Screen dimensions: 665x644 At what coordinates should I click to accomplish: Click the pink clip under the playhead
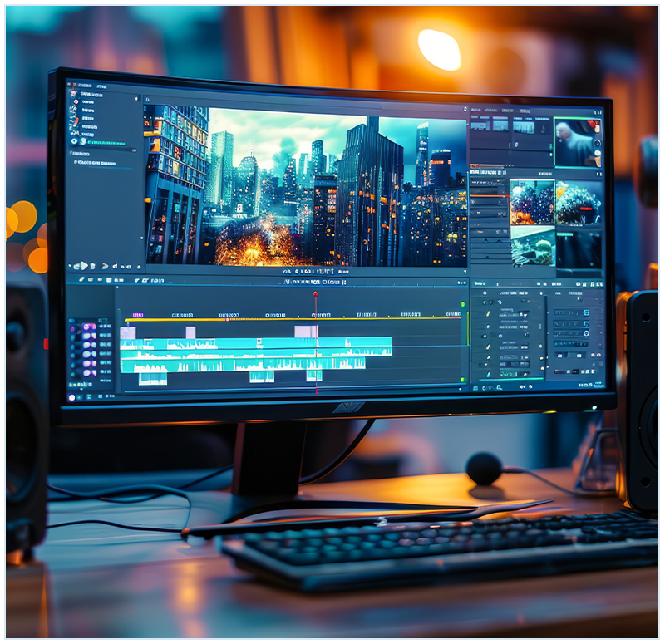(x=306, y=332)
